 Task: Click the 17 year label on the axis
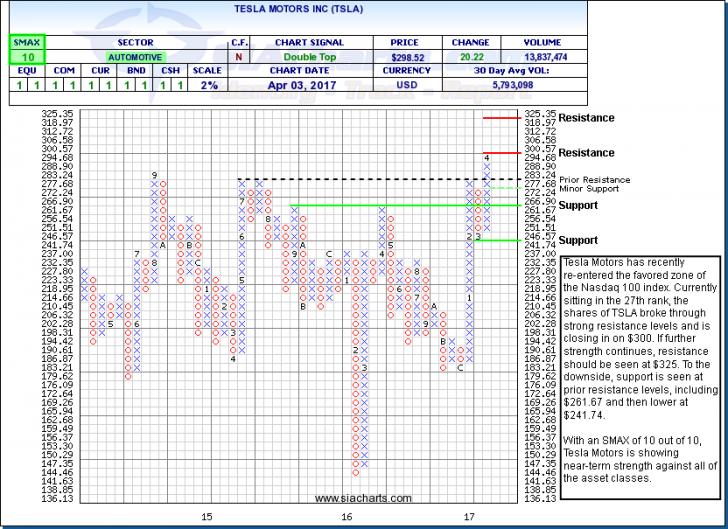(x=469, y=516)
